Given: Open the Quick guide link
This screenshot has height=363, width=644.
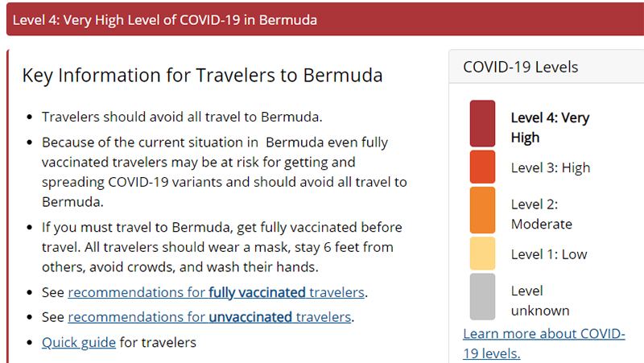Looking at the screenshot, I should (x=79, y=342).
